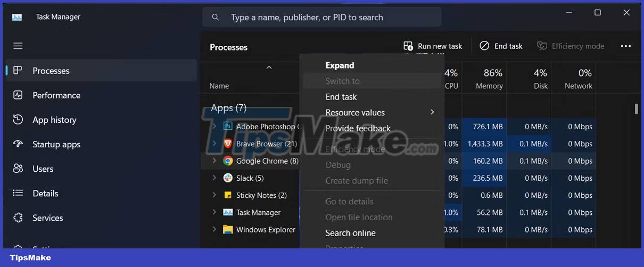Click the Brave Browser app icon
The height and width of the screenshot is (267, 644).
point(228,144)
